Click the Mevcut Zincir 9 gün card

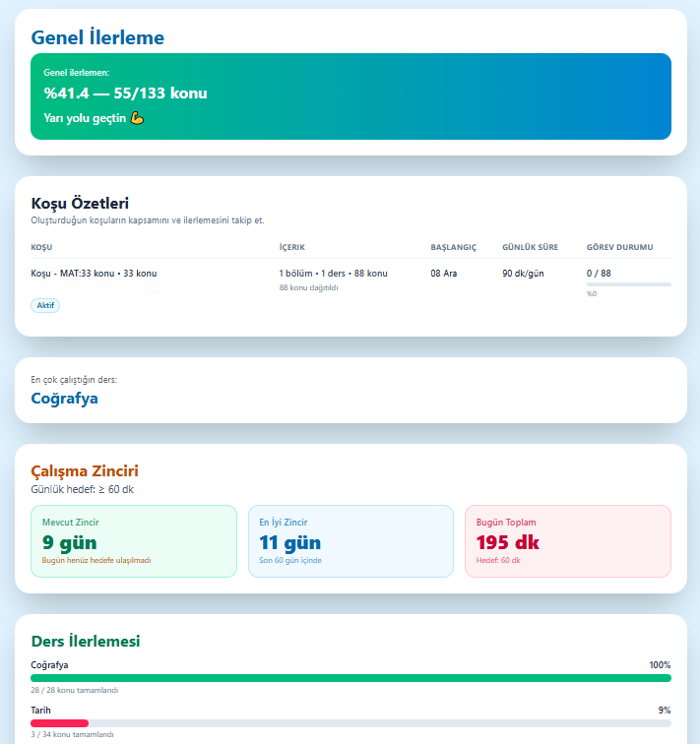[x=134, y=541]
